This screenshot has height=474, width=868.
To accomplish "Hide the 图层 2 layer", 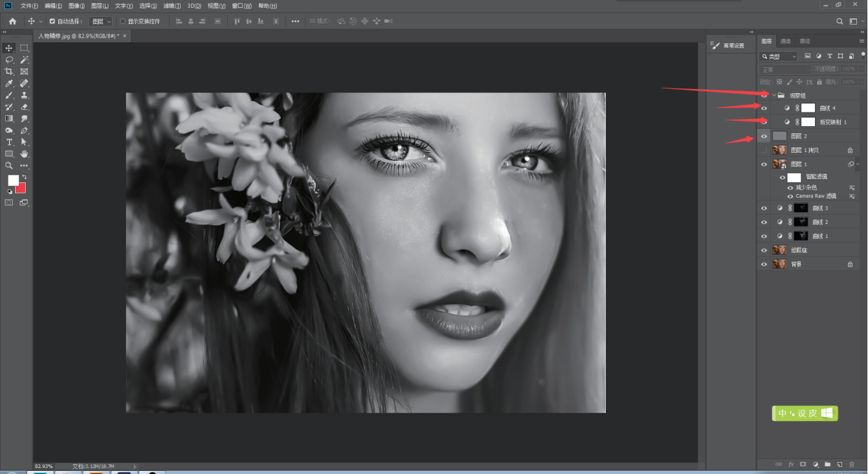I will 764,136.
